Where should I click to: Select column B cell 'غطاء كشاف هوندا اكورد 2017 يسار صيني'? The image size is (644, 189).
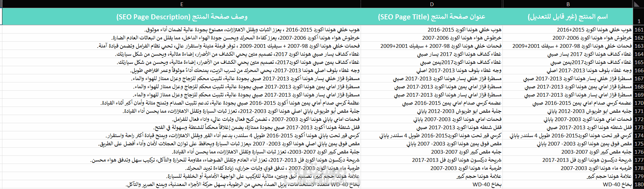(x=568, y=54)
